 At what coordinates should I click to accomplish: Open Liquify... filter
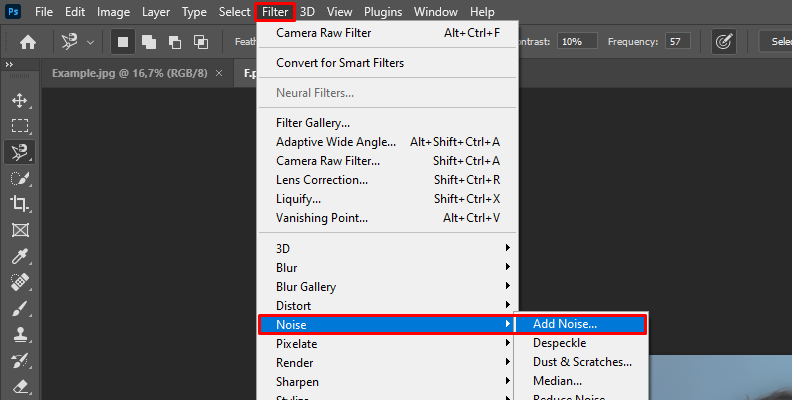coord(388,199)
